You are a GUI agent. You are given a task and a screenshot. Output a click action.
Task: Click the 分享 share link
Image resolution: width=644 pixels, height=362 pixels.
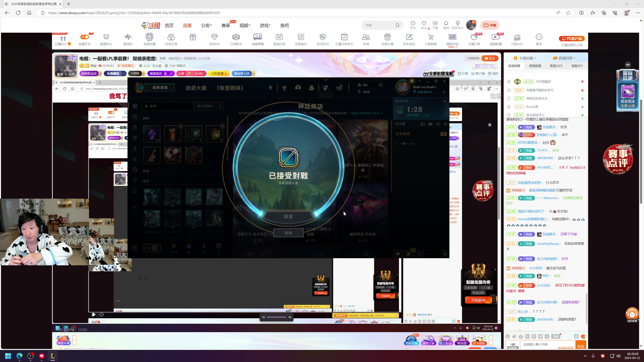pyautogui.click(x=463, y=73)
